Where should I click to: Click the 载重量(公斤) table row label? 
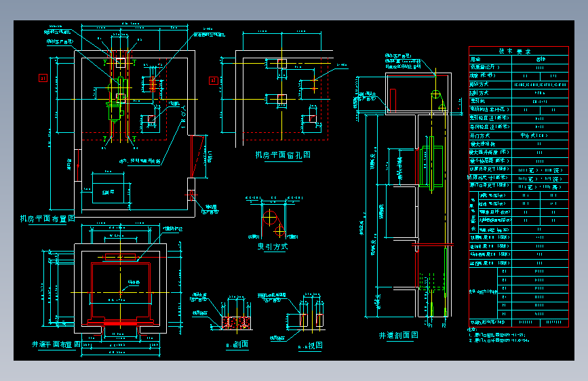485,68
